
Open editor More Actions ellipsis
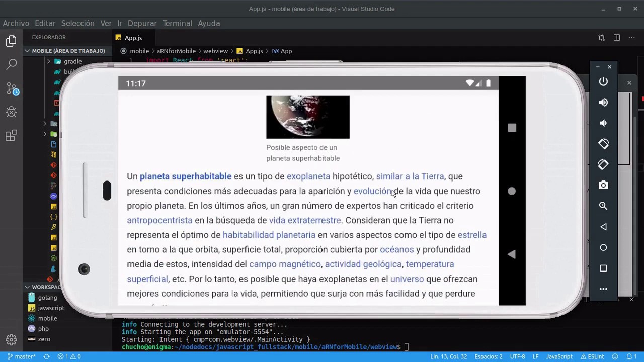631,38
